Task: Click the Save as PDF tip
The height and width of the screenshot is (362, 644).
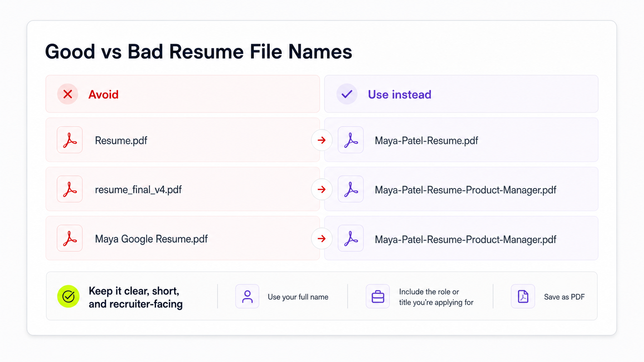Action: 564,297
